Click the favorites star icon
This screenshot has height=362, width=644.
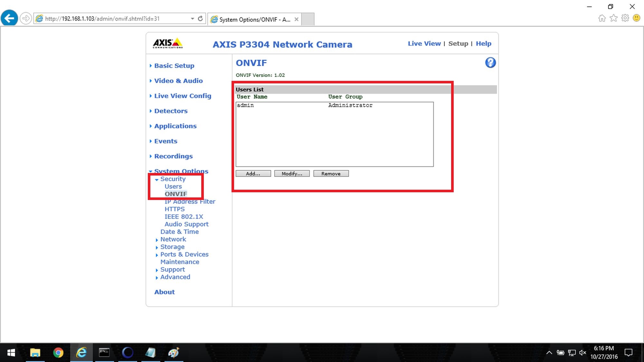(613, 18)
